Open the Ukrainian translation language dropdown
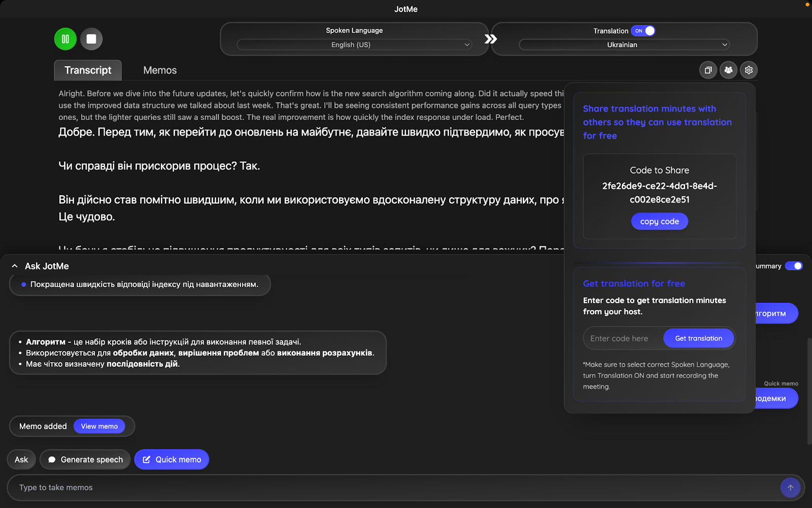Screen dimensions: 812x508 point(624,45)
